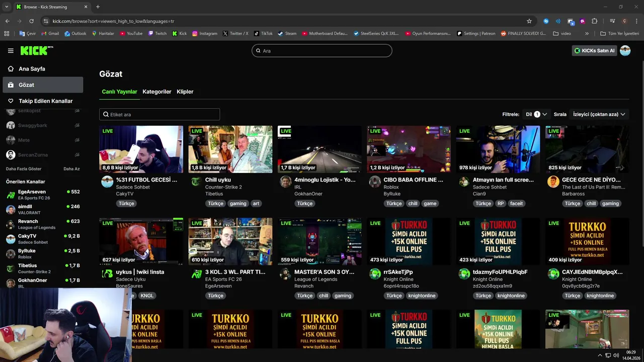Click the knightonline tag under CAYJiEdNBtMBplpqX
This screenshot has width=644, height=362.
pyautogui.click(x=600, y=296)
